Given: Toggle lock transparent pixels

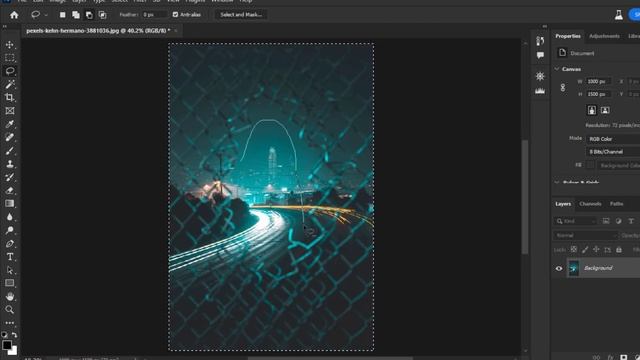Looking at the screenshot, I should click(574, 249).
